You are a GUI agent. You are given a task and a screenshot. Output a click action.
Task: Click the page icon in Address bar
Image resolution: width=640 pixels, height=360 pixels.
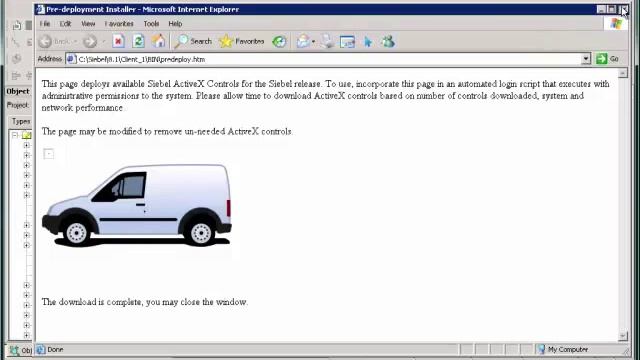[71, 59]
